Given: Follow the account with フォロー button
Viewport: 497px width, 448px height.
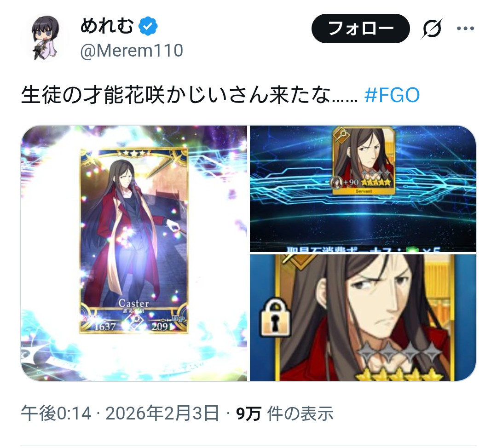Looking at the screenshot, I should pos(360,29).
